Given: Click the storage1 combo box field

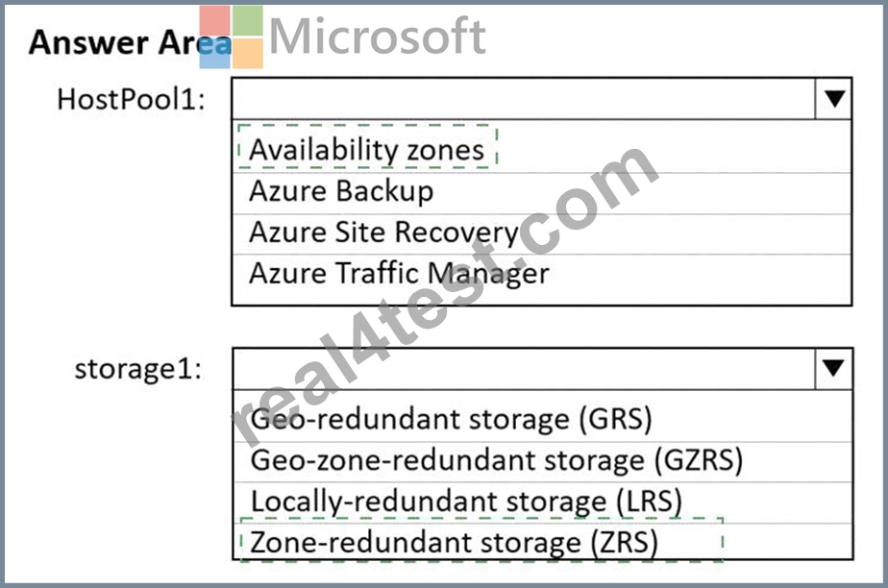Looking at the screenshot, I should coord(525,368).
